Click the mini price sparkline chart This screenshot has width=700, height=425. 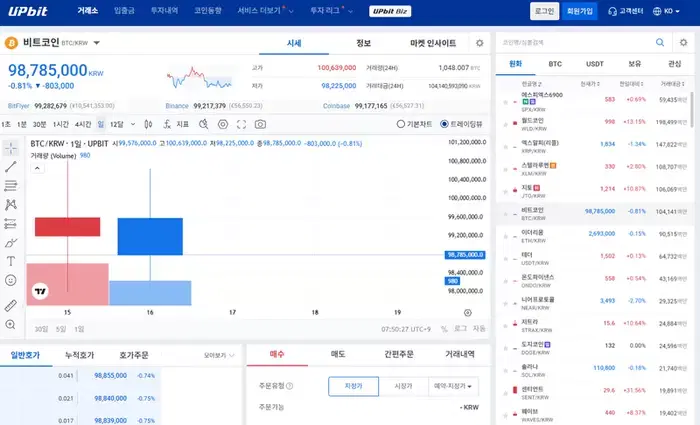[200, 77]
